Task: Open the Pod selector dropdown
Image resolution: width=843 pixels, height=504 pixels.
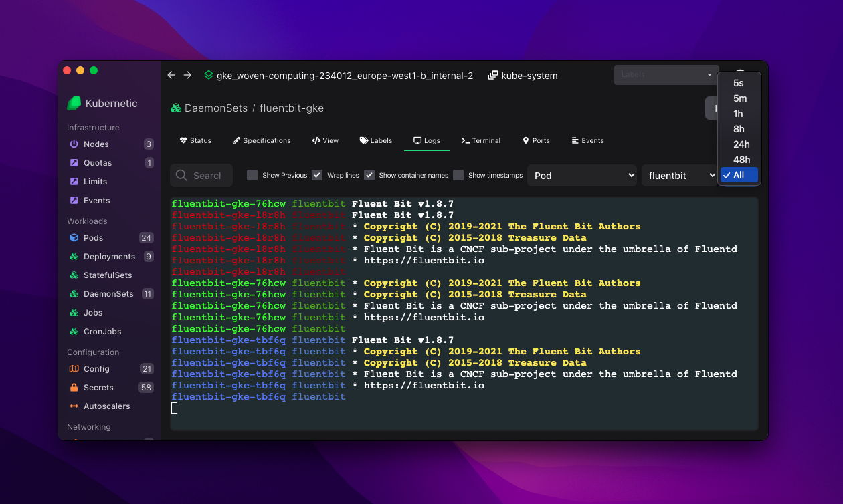Action: pyautogui.click(x=582, y=176)
